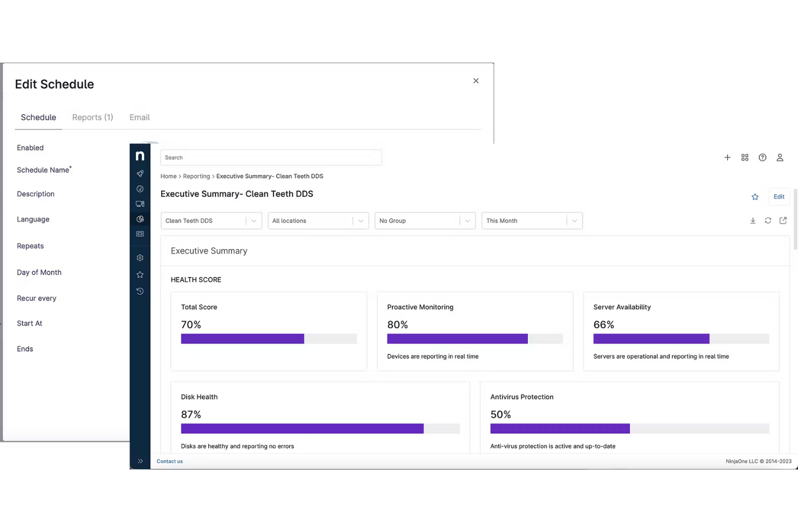Screen dimensions: 798x532
Task: Open the ticketing sidebar icon
Action: pos(140,234)
